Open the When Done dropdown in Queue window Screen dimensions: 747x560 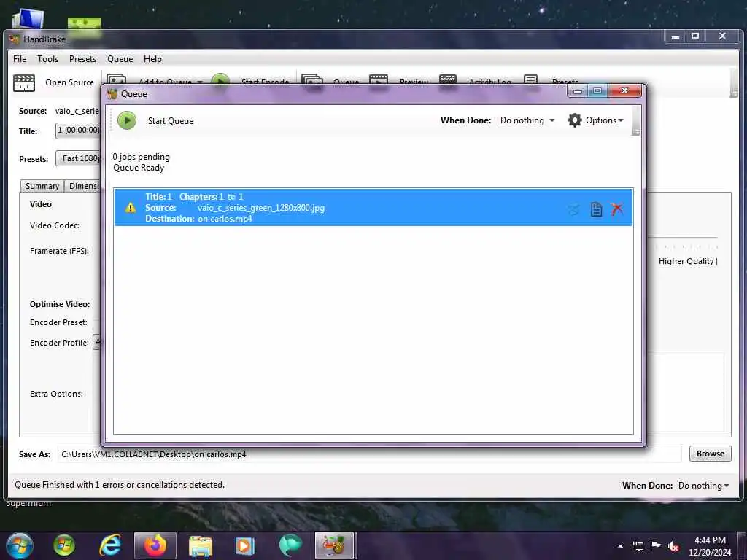[x=527, y=120]
